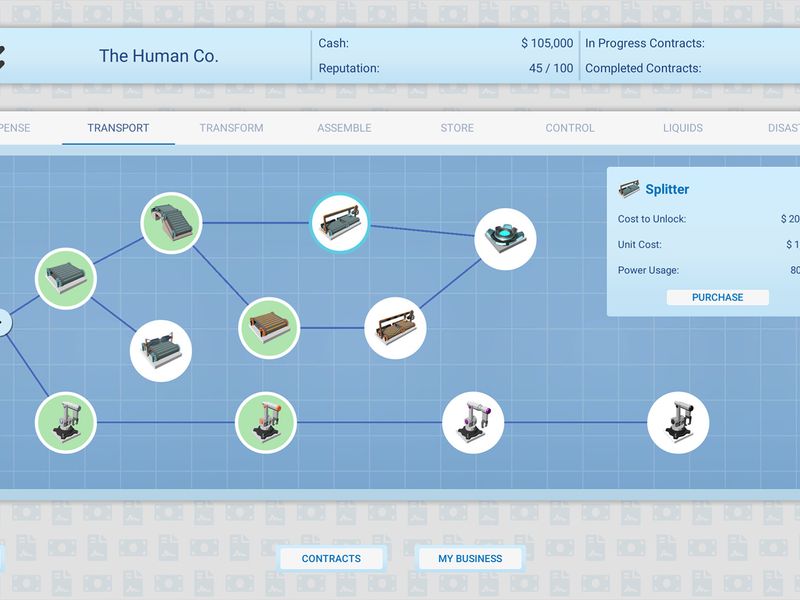Select the green flat conveyor belt node

tap(66, 279)
